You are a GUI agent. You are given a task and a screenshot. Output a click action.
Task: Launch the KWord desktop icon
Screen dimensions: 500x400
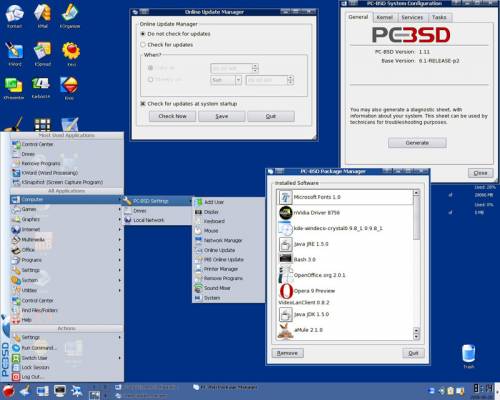14,53
